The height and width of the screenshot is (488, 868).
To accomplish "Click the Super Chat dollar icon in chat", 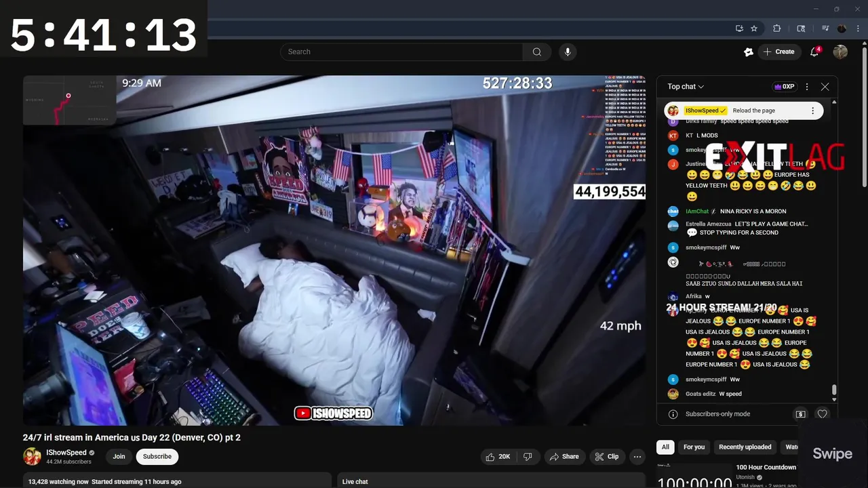I will coord(800,414).
